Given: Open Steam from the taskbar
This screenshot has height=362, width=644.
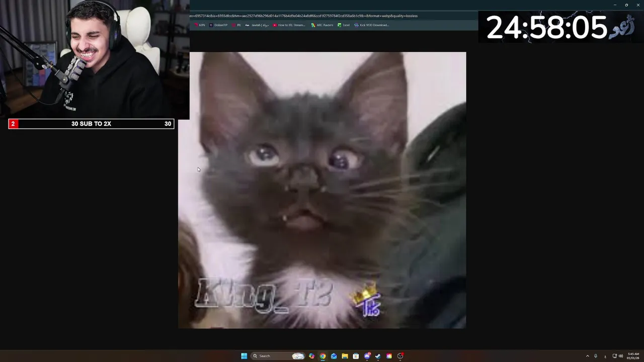Looking at the screenshot, I should (x=378, y=356).
